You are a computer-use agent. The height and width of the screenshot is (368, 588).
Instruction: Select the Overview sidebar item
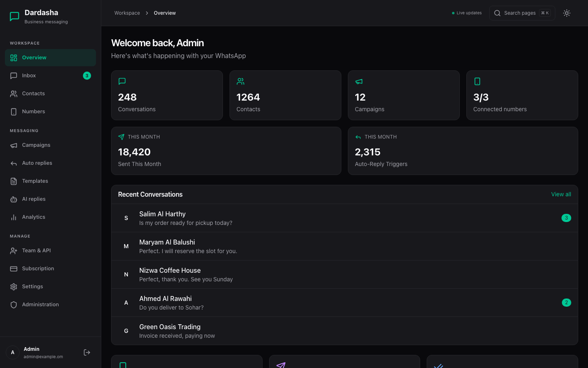point(50,58)
